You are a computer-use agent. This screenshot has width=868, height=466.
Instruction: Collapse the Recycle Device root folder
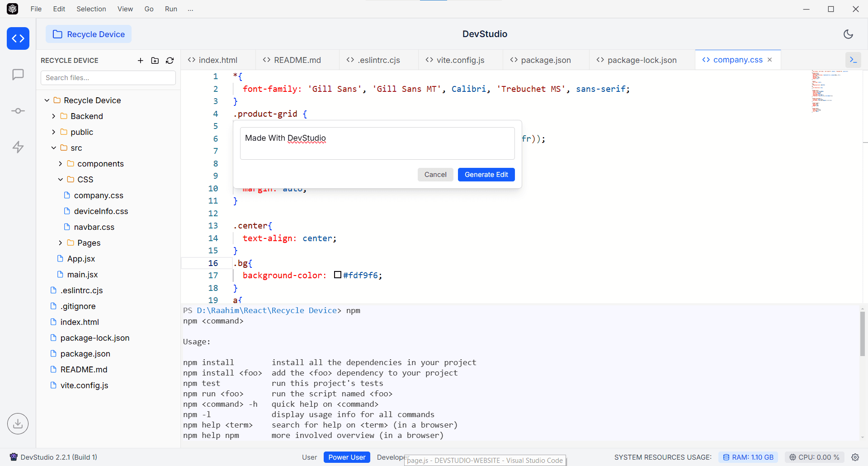point(47,100)
